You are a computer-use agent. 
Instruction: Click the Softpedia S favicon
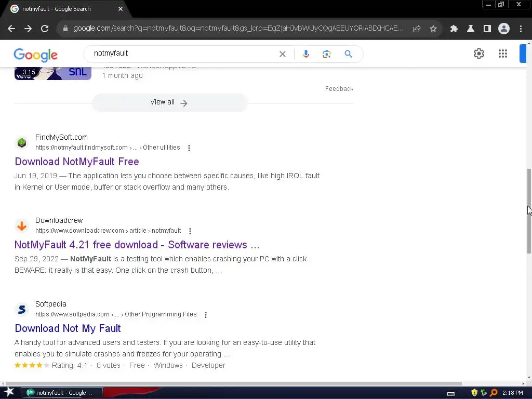(22, 310)
